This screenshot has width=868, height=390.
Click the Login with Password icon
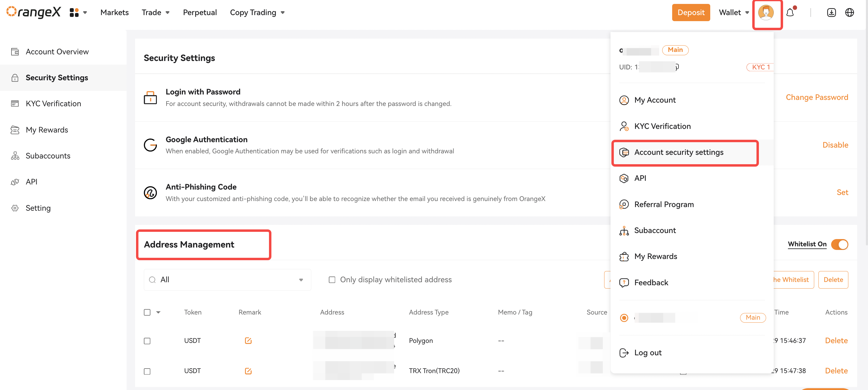[x=150, y=97]
